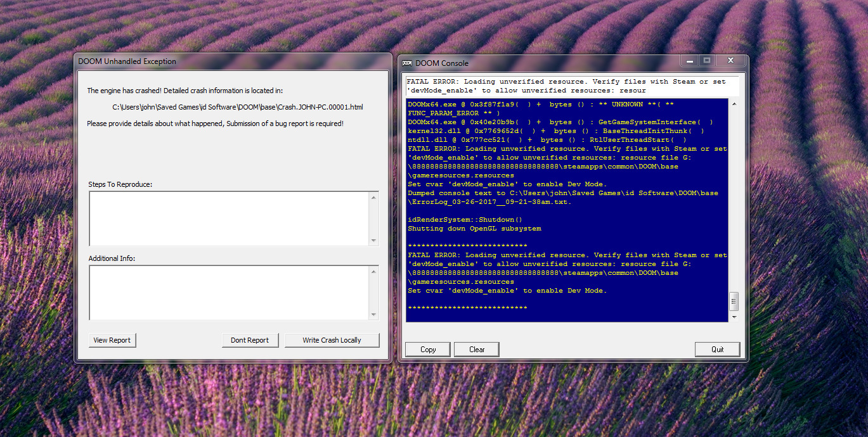Click the DOOM icon in Console title bar

[x=407, y=63]
